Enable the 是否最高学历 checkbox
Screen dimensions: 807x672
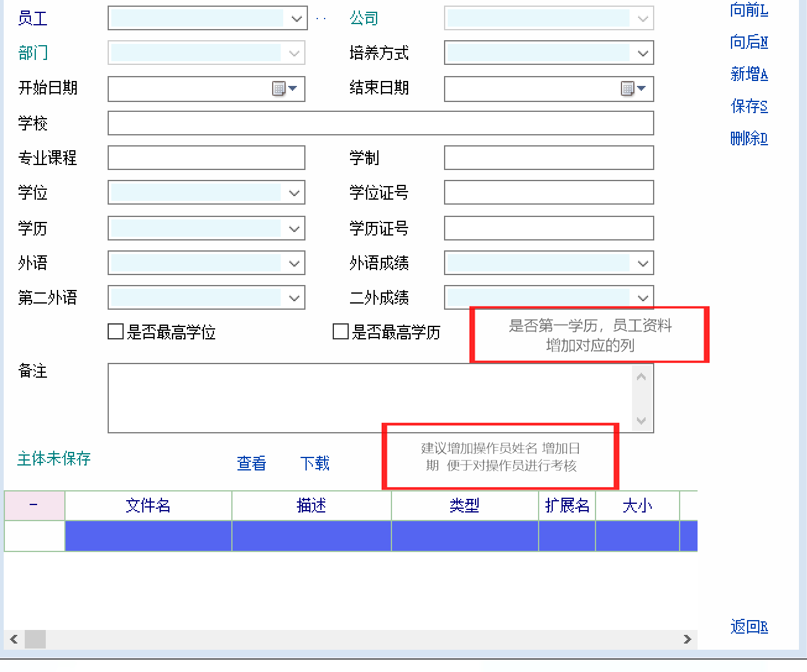(341, 332)
